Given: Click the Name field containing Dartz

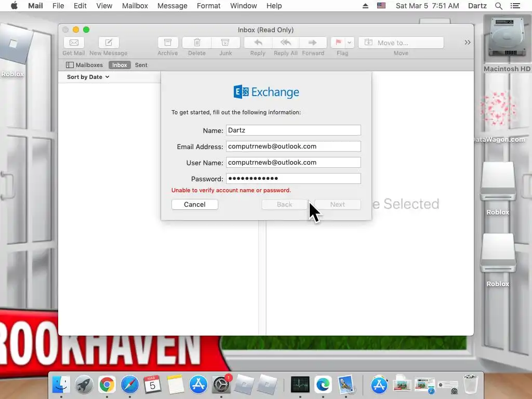Looking at the screenshot, I should tap(294, 130).
